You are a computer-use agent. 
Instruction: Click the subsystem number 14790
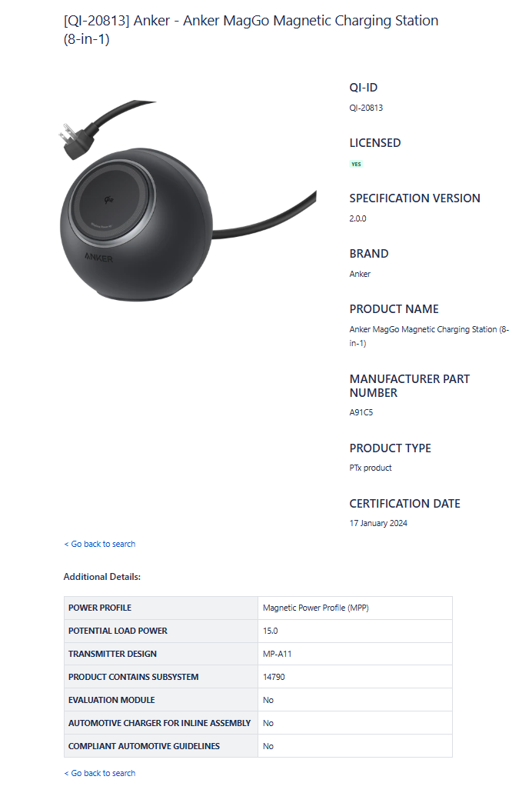[x=274, y=677]
